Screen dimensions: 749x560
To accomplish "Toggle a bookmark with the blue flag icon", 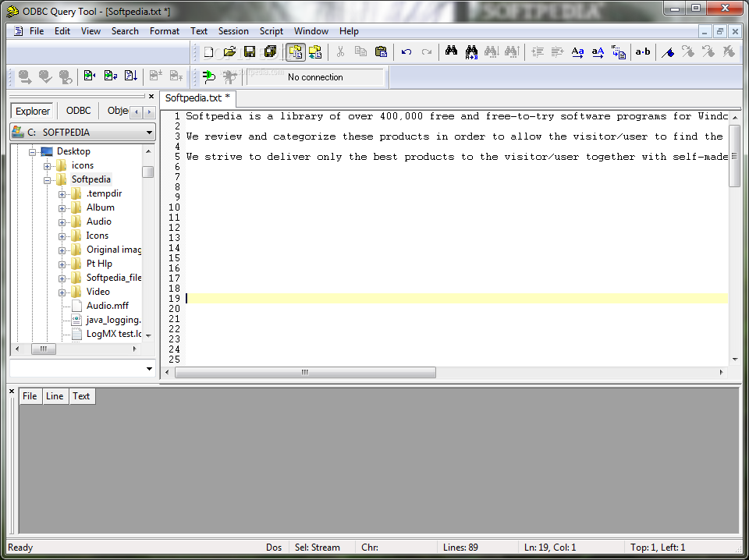I will pos(668,51).
